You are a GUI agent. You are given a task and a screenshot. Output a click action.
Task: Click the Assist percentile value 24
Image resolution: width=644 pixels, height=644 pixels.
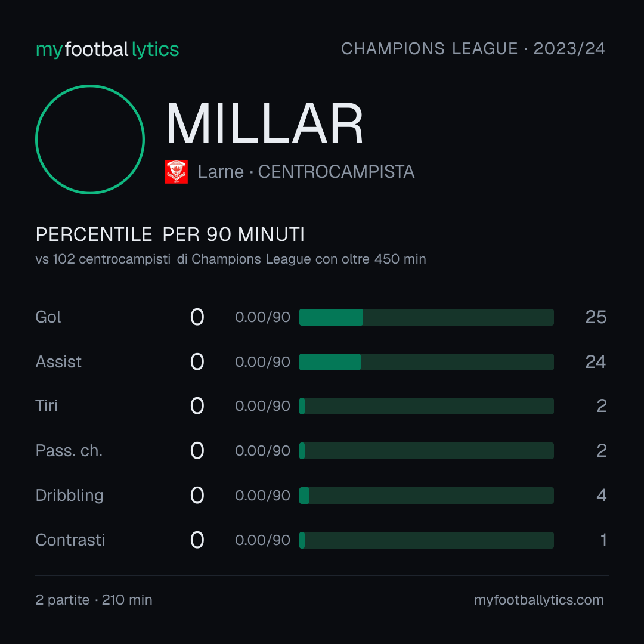[596, 362]
